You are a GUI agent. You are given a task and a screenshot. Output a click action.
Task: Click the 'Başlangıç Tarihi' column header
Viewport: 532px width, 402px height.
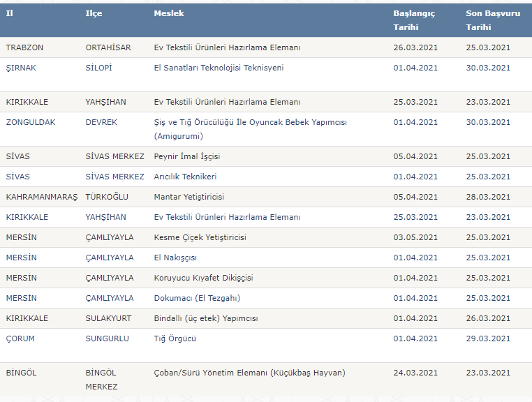pos(414,20)
